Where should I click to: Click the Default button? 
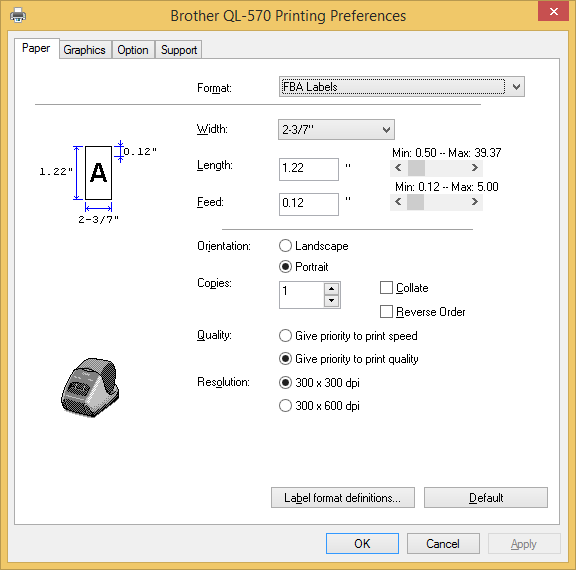[x=486, y=498]
